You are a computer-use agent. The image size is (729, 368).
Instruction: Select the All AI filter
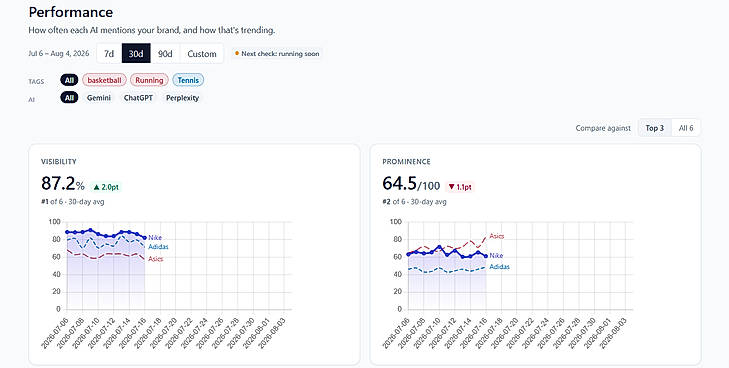(x=69, y=98)
